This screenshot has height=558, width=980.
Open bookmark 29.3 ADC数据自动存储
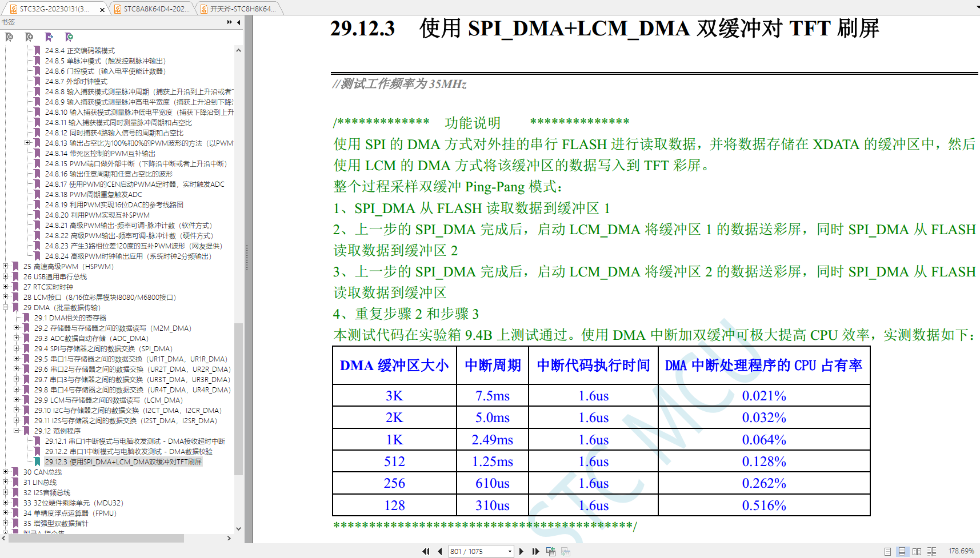pos(91,339)
